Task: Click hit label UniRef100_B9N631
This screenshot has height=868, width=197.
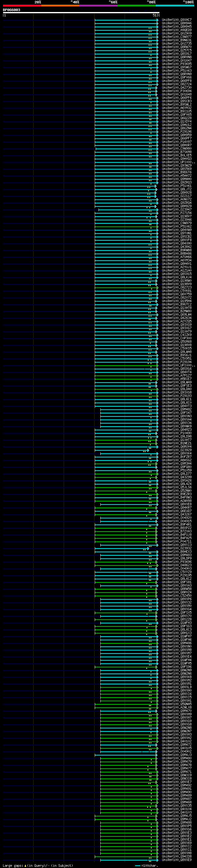Action: pyautogui.click(x=177, y=40)
